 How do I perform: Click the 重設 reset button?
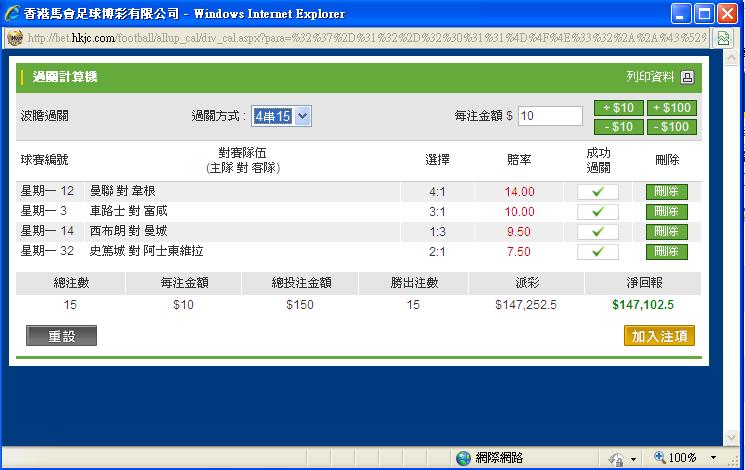pyautogui.click(x=61, y=336)
